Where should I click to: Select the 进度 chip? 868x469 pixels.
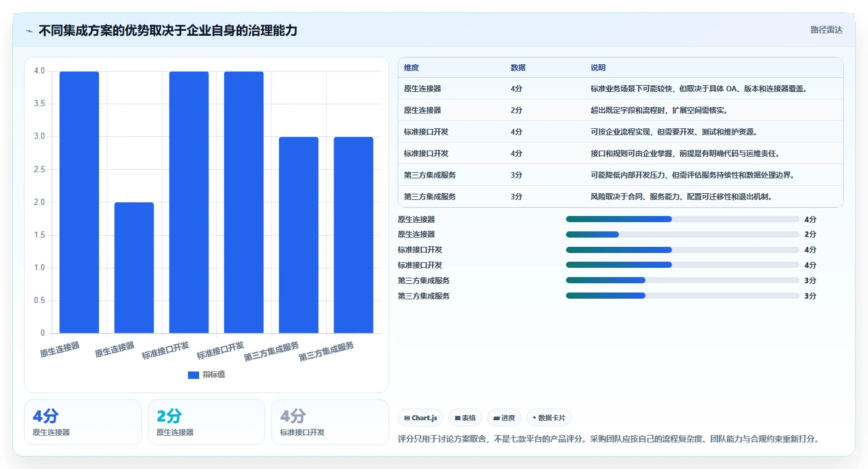[504, 418]
